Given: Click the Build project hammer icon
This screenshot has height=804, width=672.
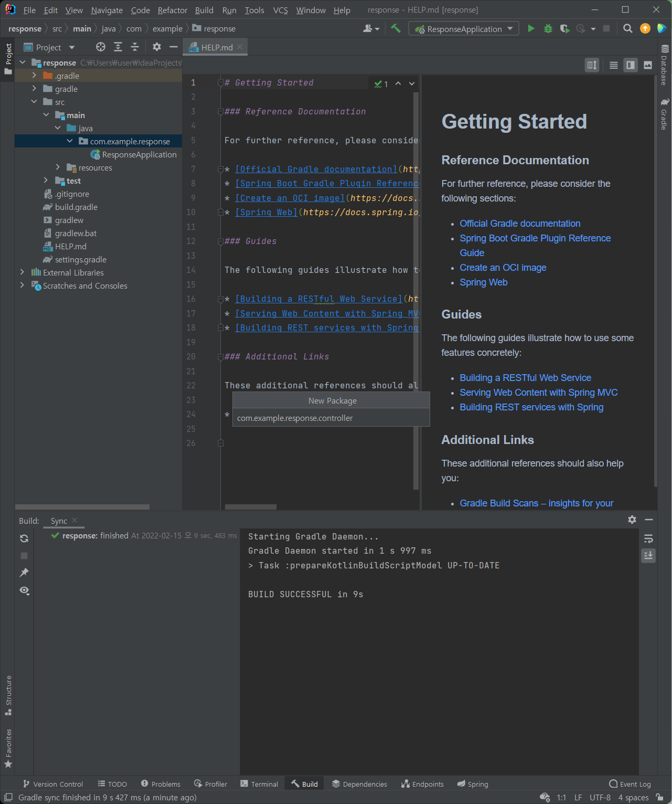Looking at the screenshot, I should coord(396,28).
